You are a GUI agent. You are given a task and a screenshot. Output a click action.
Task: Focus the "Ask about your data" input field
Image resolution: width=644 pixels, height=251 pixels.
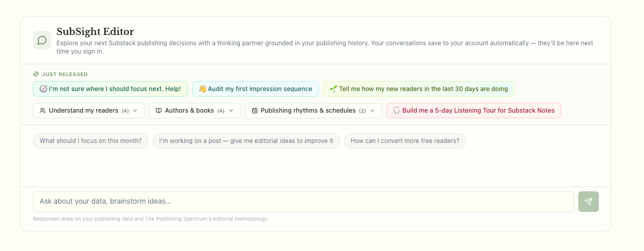[x=304, y=202]
